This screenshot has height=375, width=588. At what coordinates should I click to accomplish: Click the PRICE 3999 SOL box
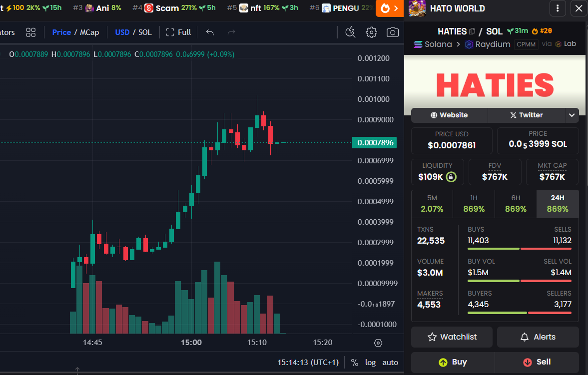pyautogui.click(x=538, y=141)
